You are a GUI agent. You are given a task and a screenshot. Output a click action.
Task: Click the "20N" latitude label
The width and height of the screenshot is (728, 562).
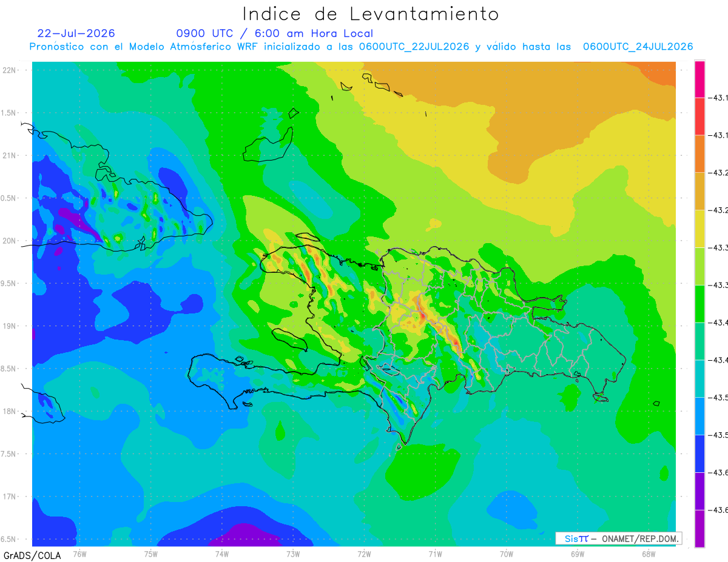point(10,241)
